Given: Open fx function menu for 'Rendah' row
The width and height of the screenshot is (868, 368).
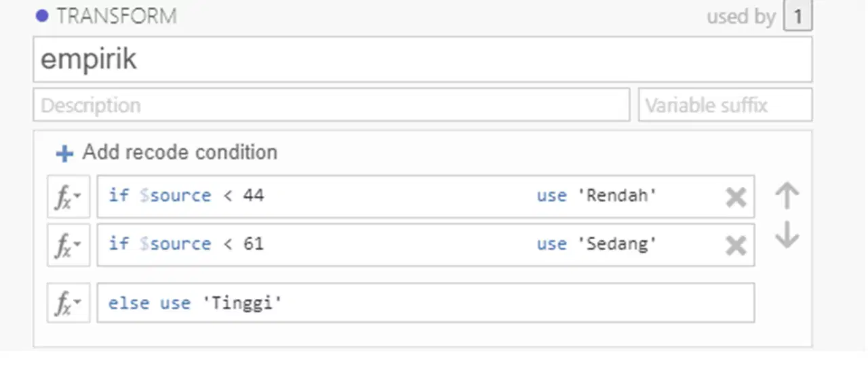Looking at the screenshot, I should click(68, 197).
